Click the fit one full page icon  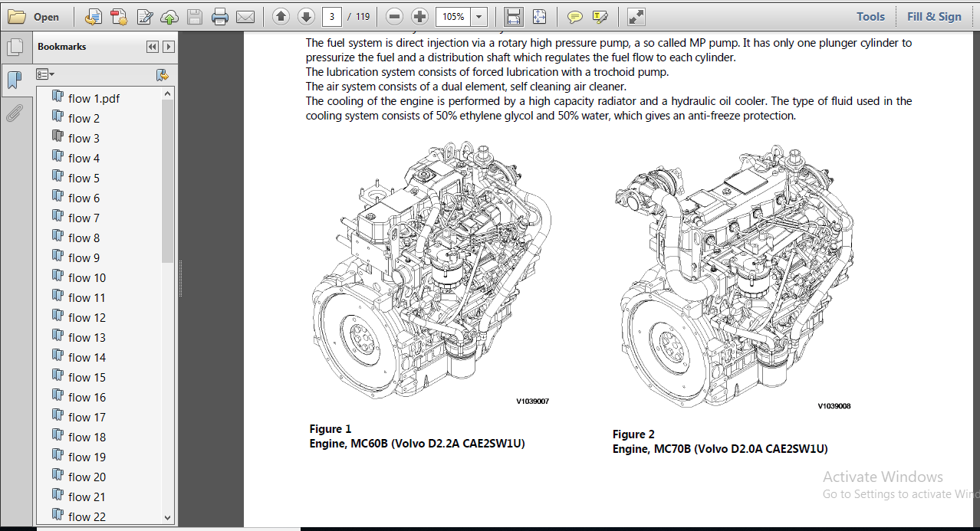[539, 16]
